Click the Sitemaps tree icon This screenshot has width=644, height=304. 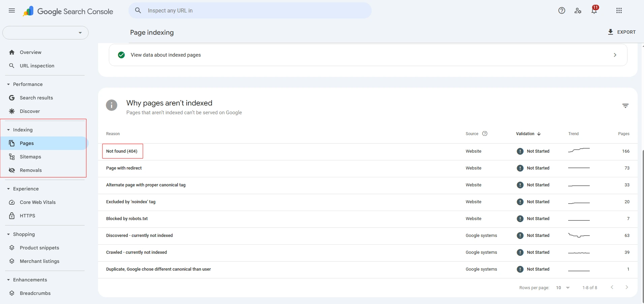pos(12,157)
